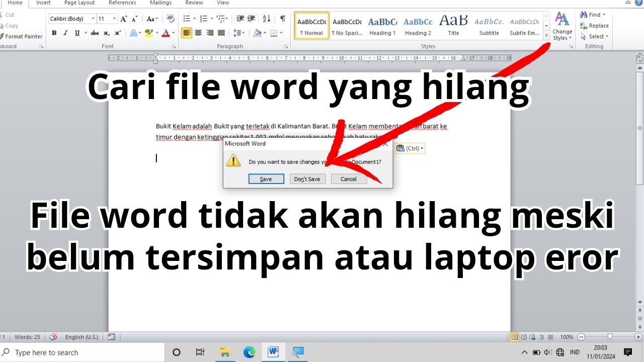Click the Find button
Viewport: 644px width, 362px height.
coord(593,15)
